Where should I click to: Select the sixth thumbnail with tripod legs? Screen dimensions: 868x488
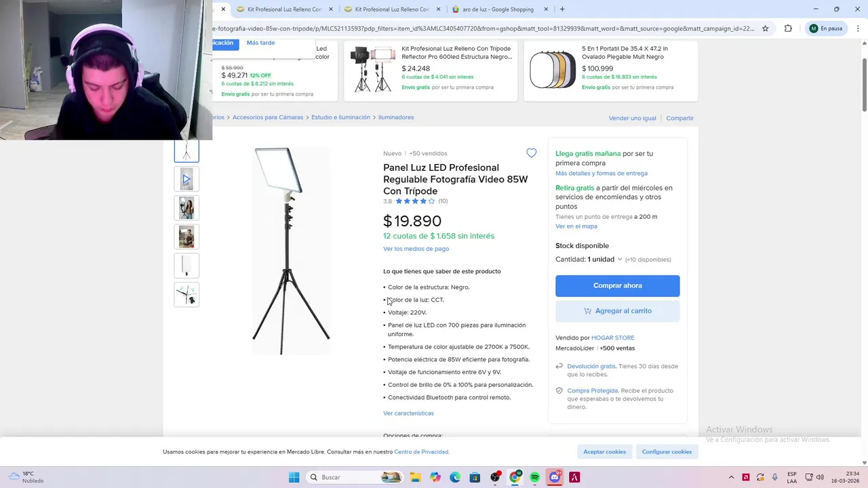tap(186, 295)
